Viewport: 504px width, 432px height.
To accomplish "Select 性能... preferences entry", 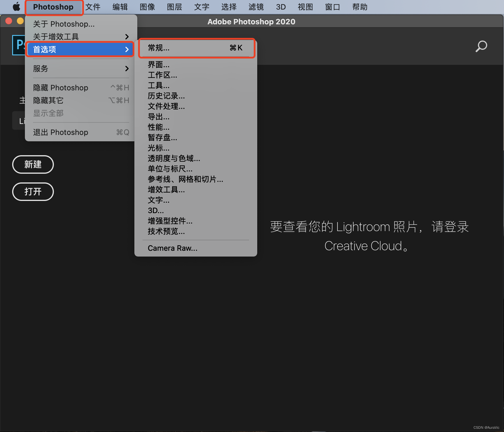I will pos(196,127).
